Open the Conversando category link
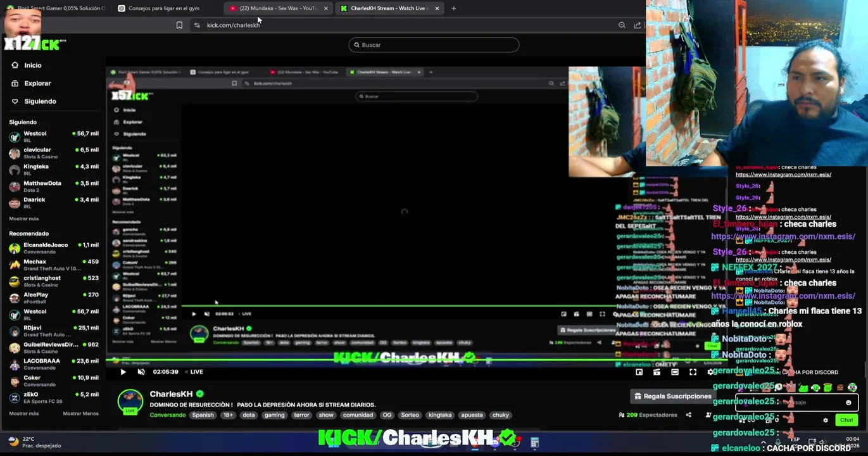This screenshot has height=456, width=868. pyautogui.click(x=168, y=415)
